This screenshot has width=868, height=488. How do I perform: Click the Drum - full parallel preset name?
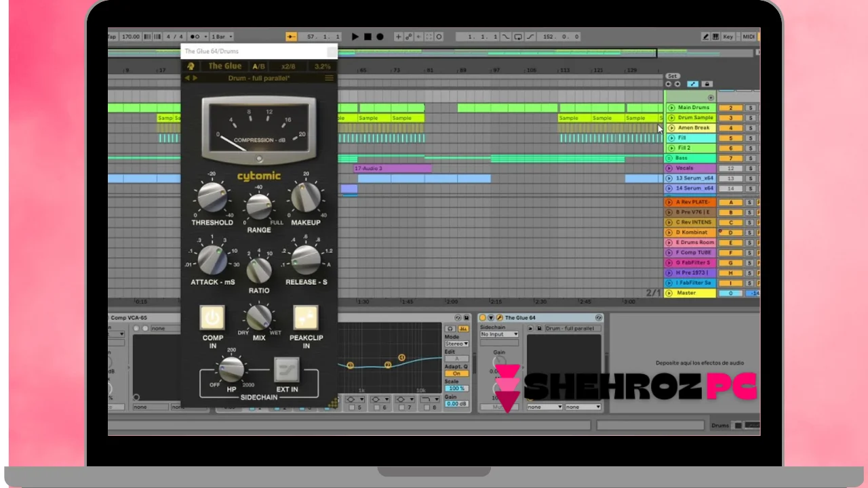(x=259, y=79)
